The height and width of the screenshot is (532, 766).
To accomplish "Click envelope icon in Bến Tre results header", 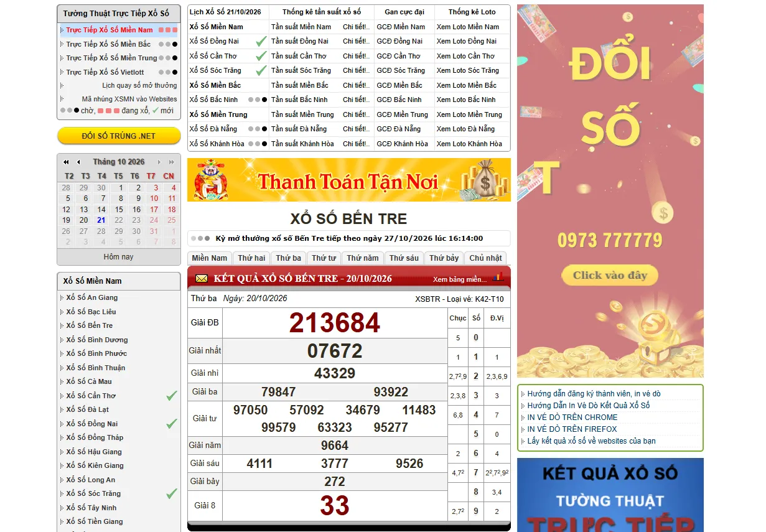I will [202, 278].
